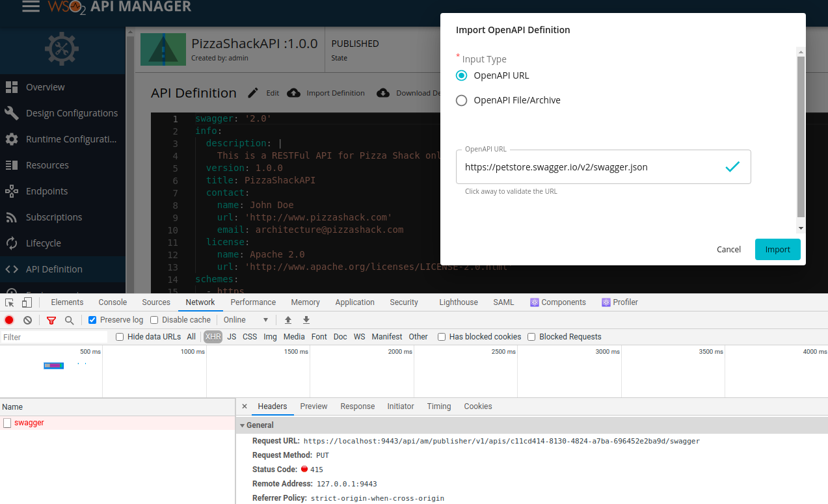
Task: Click the cloud upload Import Definition icon
Action: pyautogui.click(x=294, y=93)
